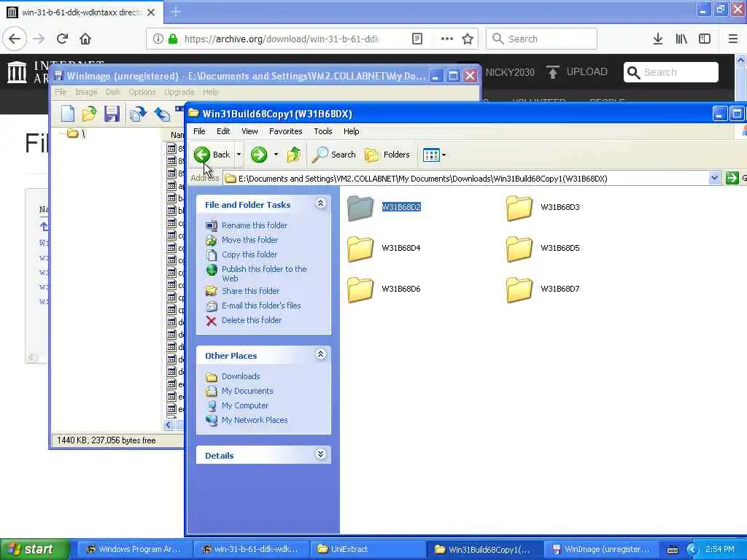The width and height of the screenshot is (747, 560).
Task: Open the Back history dropdown arrow
Action: click(x=239, y=155)
